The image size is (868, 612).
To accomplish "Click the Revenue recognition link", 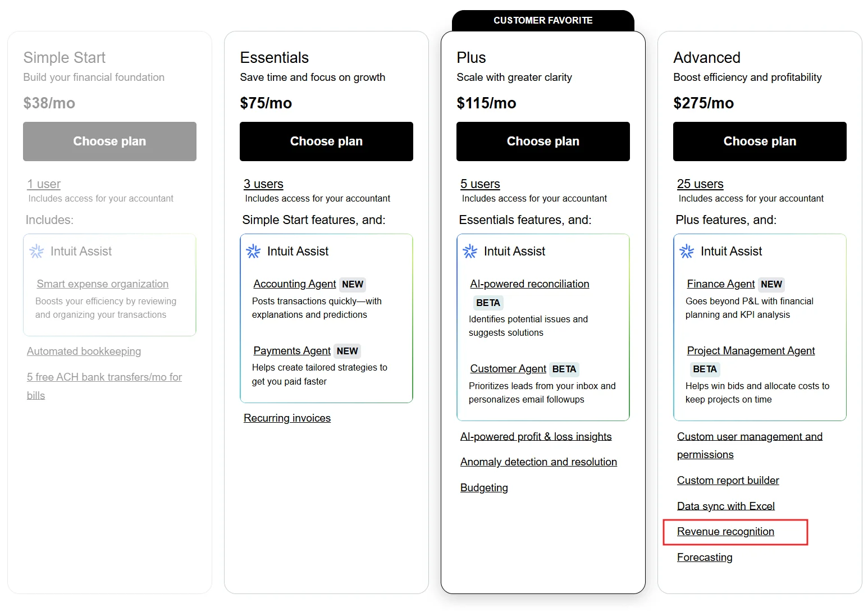I will pos(725,532).
